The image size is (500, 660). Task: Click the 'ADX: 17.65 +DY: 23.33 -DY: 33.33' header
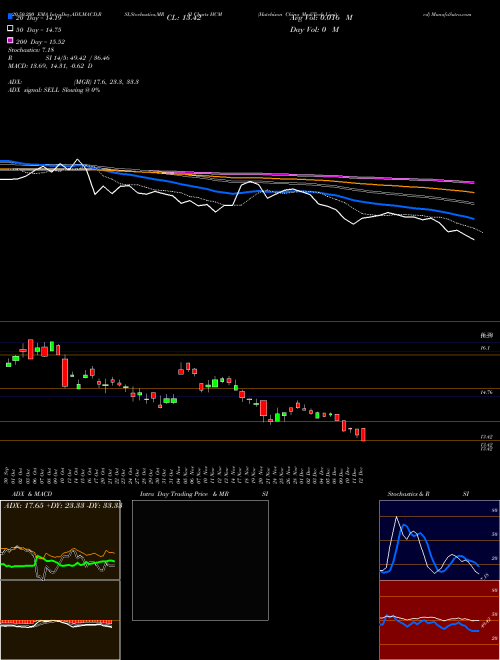(x=63, y=505)
